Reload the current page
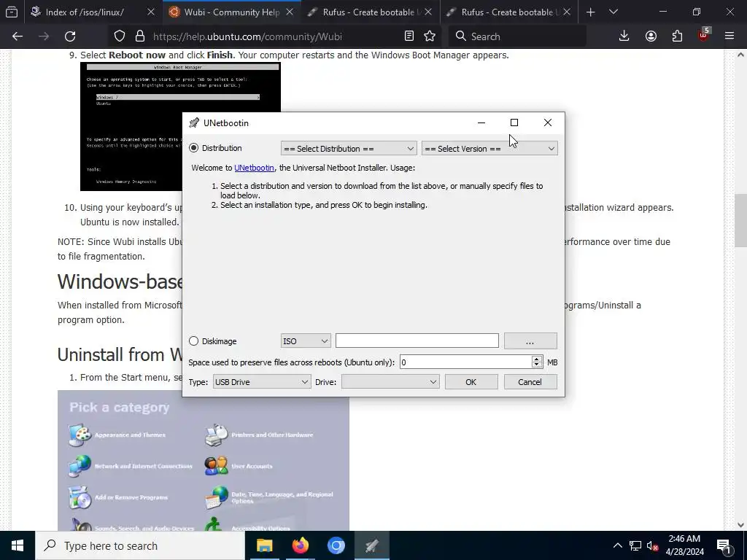 [x=70, y=36]
